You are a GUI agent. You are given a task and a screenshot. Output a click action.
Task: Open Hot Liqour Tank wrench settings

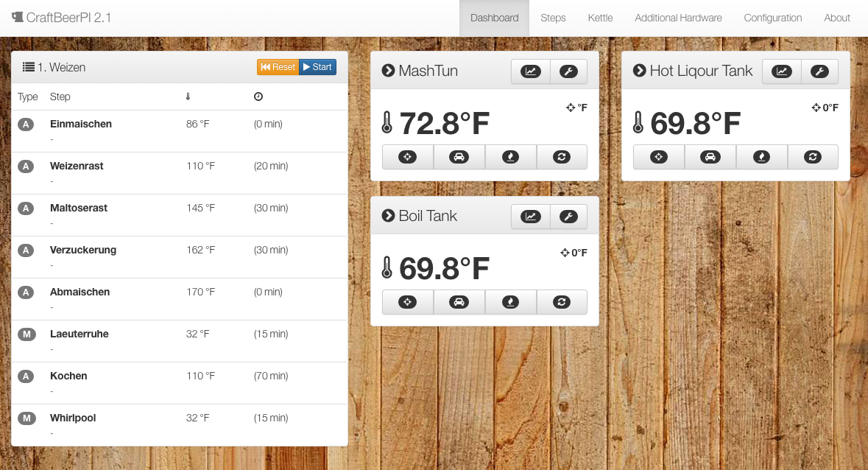pos(819,71)
